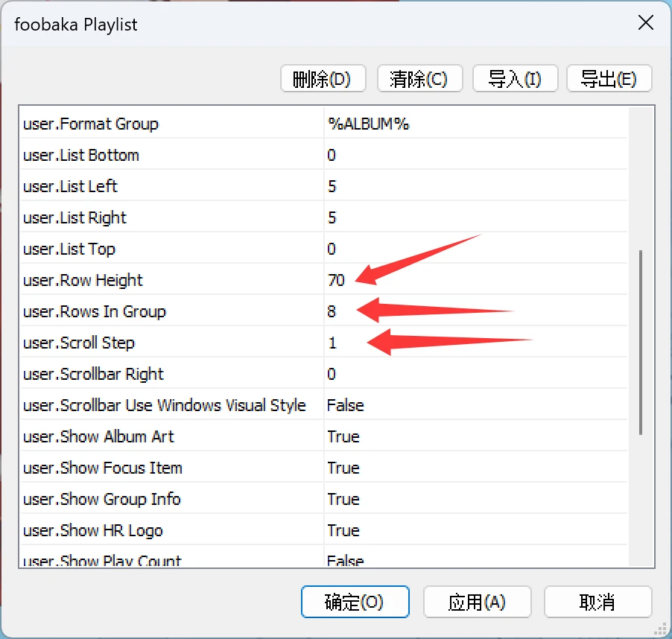Import properties with 导入(I) button

(515, 79)
